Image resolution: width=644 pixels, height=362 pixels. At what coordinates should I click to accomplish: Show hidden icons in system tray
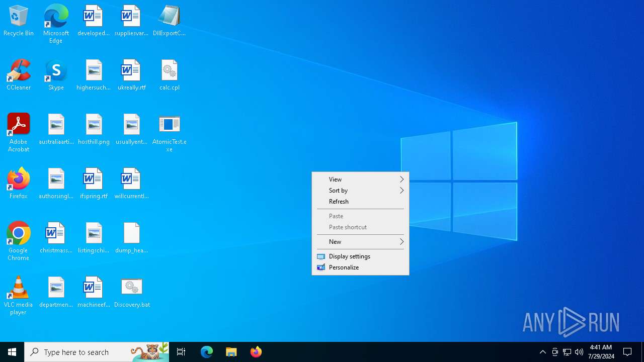543,352
